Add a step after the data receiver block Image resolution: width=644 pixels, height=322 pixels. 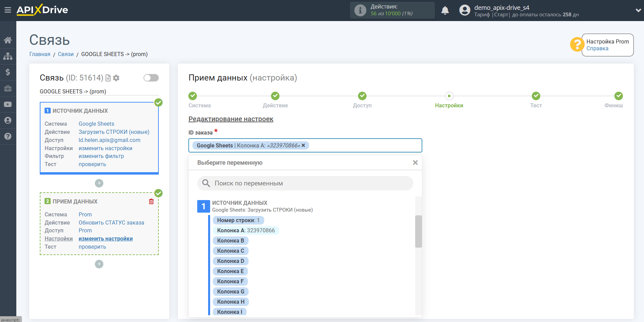coord(99,264)
